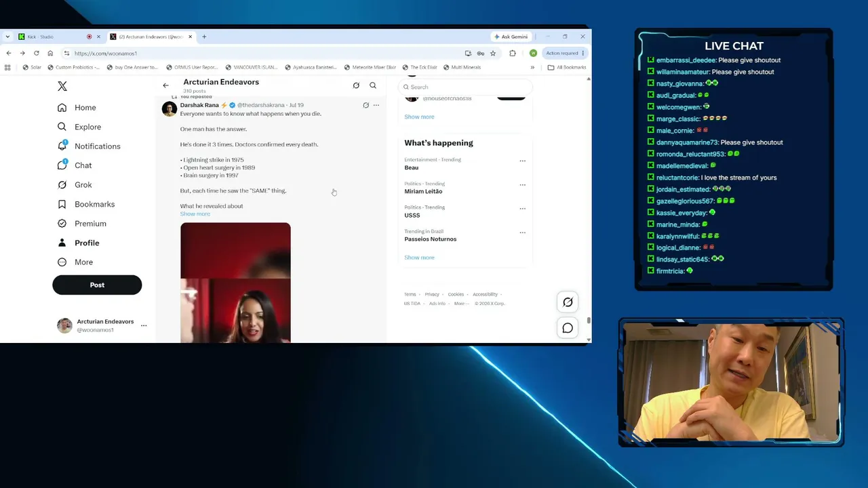This screenshot has height=488, width=868.
Task: Open the Chrome profile avatar W
Action: (x=533, y=53)
